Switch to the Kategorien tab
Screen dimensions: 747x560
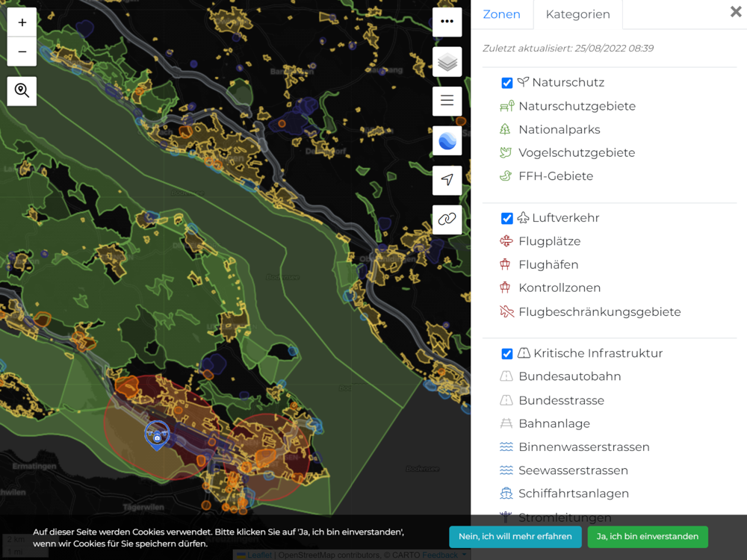578,14
